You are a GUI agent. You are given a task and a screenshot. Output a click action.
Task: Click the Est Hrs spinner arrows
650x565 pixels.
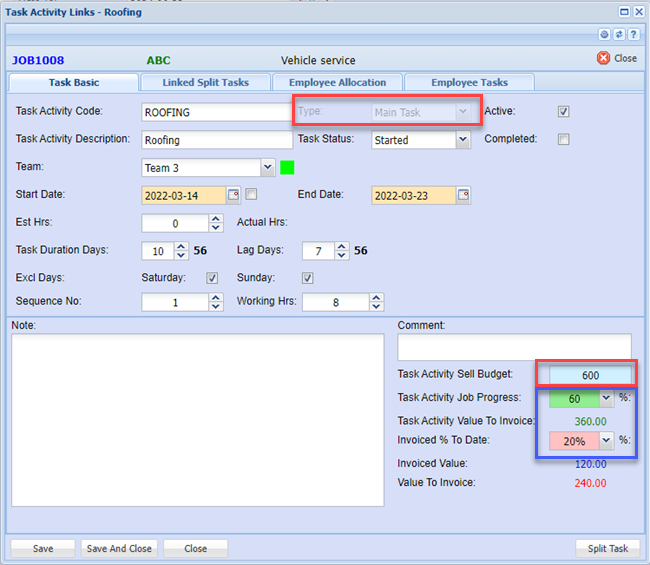tap(216, 223)
